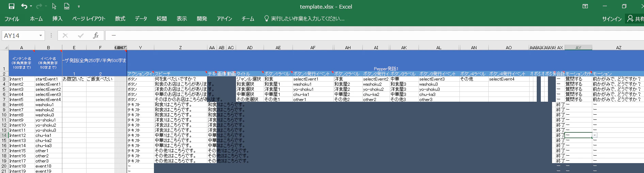Viewport: 644px width, 173px height.
Task: Click the Name Box showing AY14
Action: (x=20, y=35)
